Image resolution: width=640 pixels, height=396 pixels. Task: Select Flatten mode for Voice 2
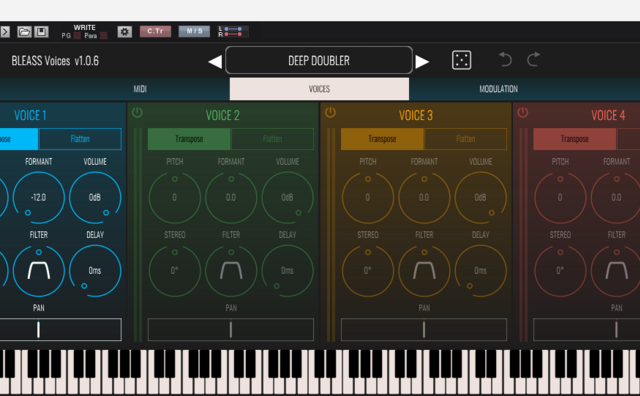pyautogui.click(x=273, y=139)
